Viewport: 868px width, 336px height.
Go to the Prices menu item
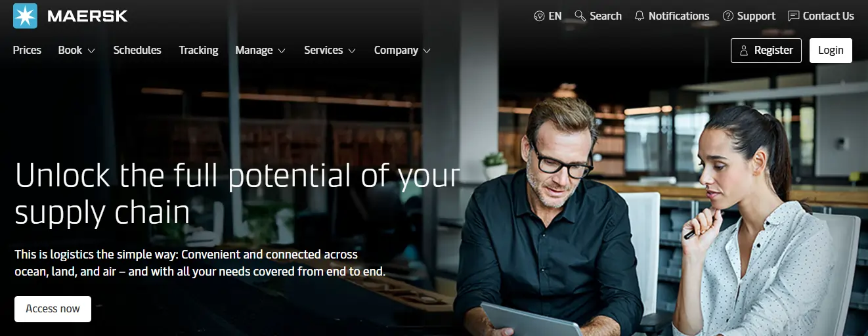click(x=27, y=51)
